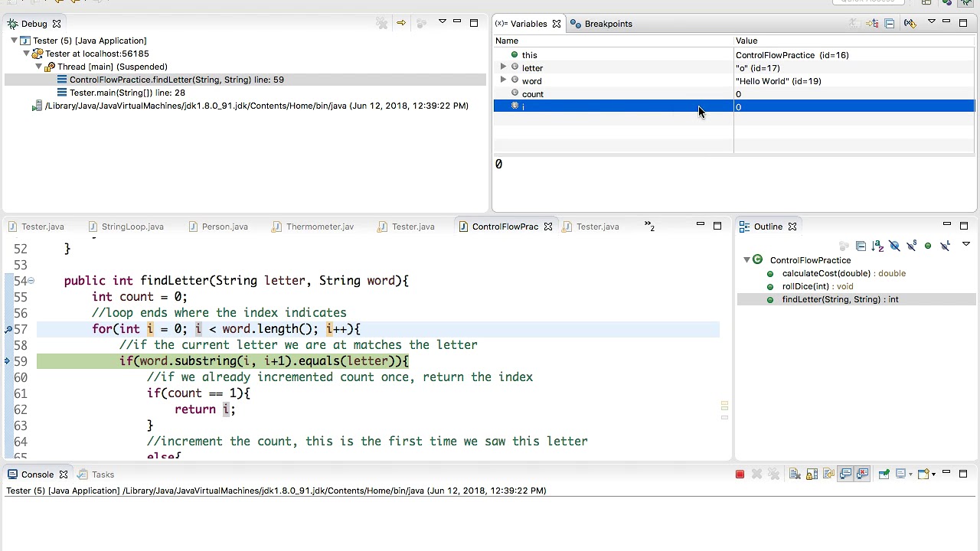
Task: Toggle Word Wrap in console toolbar
Action: [x=828, y=474]
